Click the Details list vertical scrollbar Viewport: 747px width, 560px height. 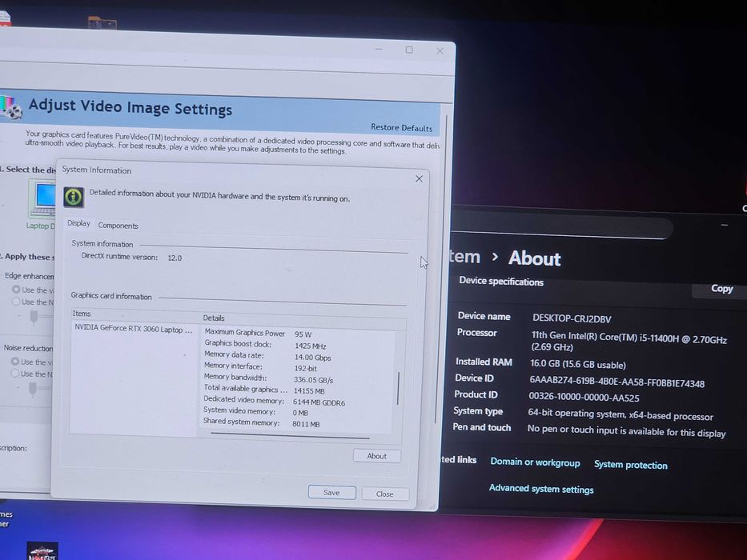pyautogui.click(x=398, y=388)
